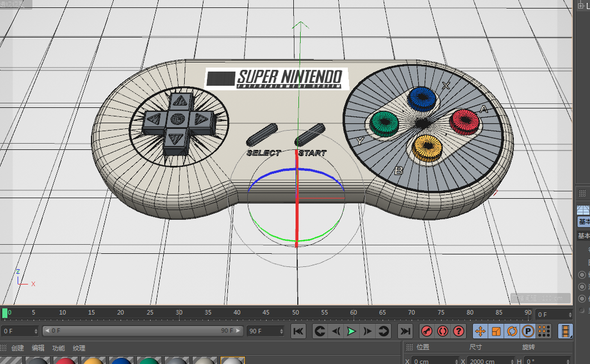Click the parameter keyframe 'P' icon
This screenshot has width=590, height=364.
(527, 331)
